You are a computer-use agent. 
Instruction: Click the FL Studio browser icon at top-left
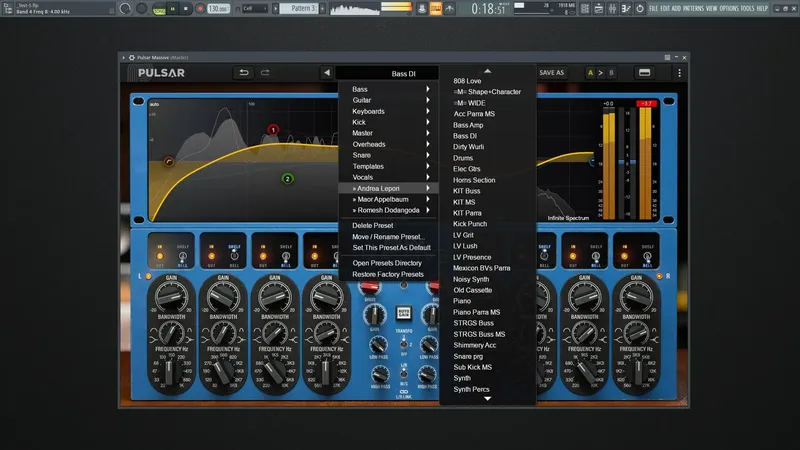point(8,8)
